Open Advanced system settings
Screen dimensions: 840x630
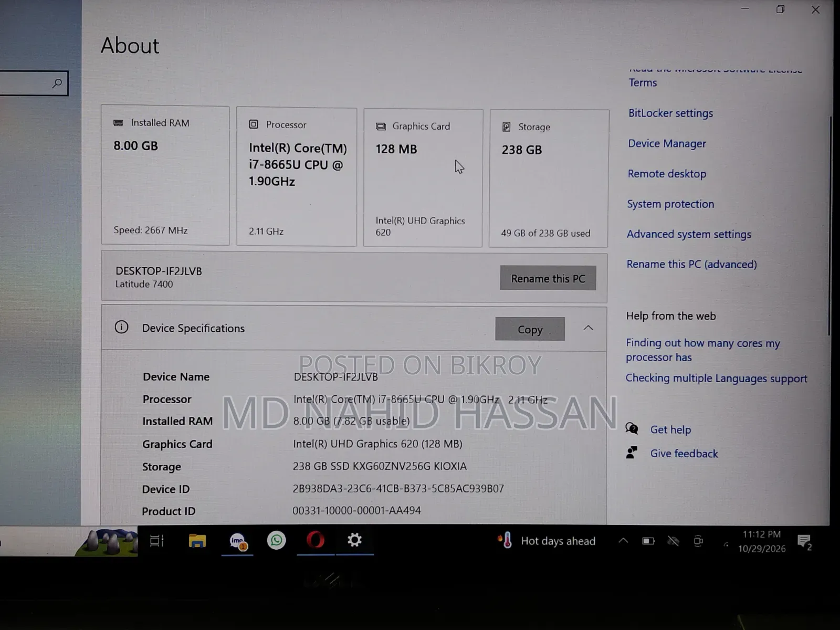pos(689,234)
